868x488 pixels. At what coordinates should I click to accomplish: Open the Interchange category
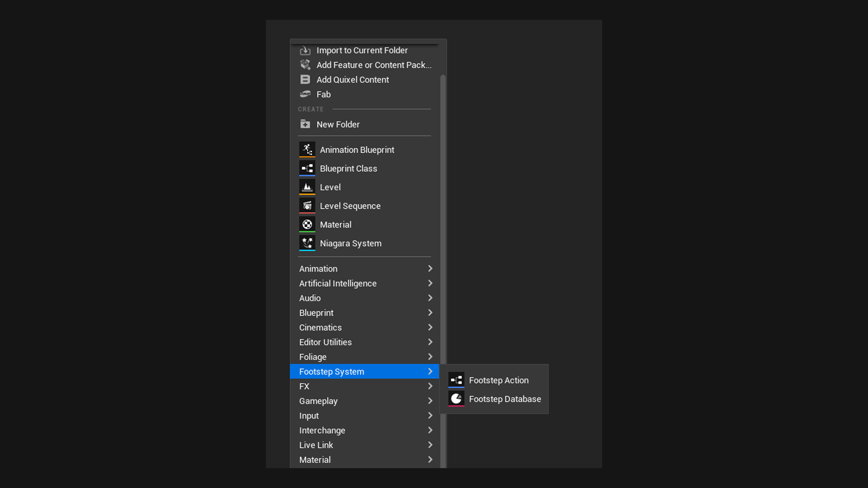364,430
